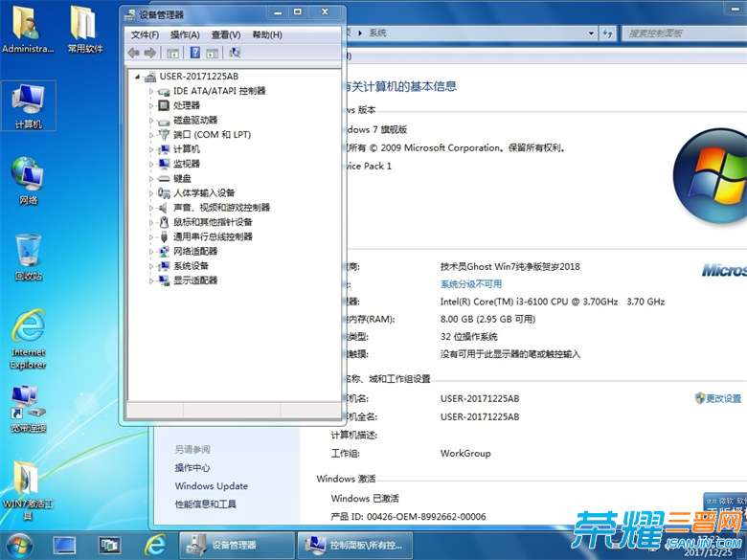Select the 端口 (COM 和 LPT) icon
This screenshot has width=747, height=560.
coord(164,135)
